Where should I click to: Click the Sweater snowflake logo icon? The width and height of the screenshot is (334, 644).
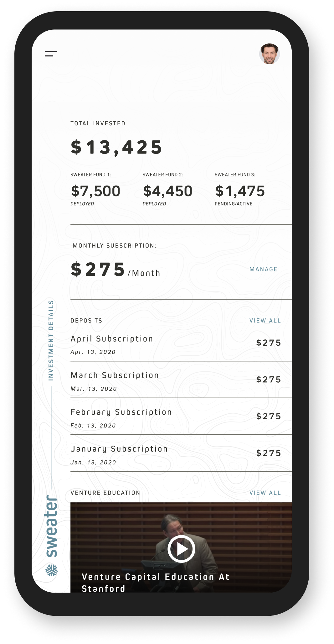pyautogui.click(x=52, y=570)
